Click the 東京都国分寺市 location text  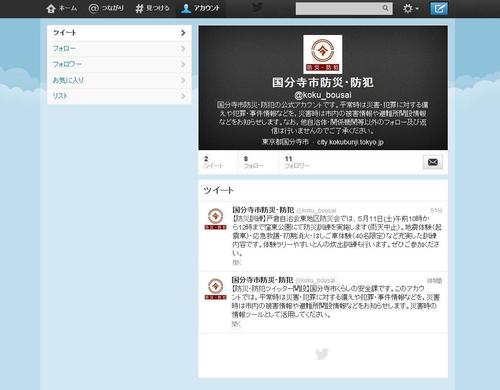(x=285, y=142)
